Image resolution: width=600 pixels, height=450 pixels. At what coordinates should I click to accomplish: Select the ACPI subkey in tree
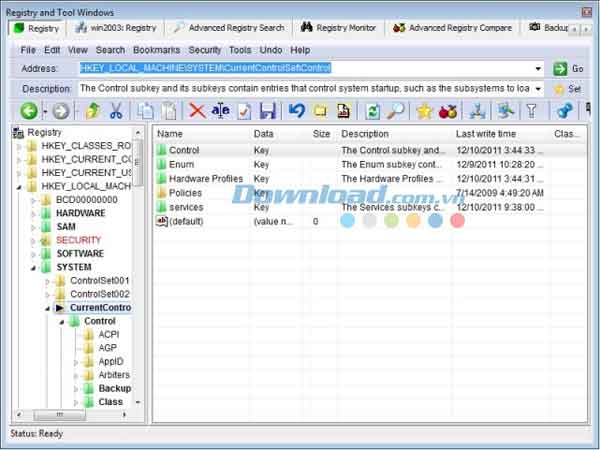pyautogui.click(x=109, y=335)
